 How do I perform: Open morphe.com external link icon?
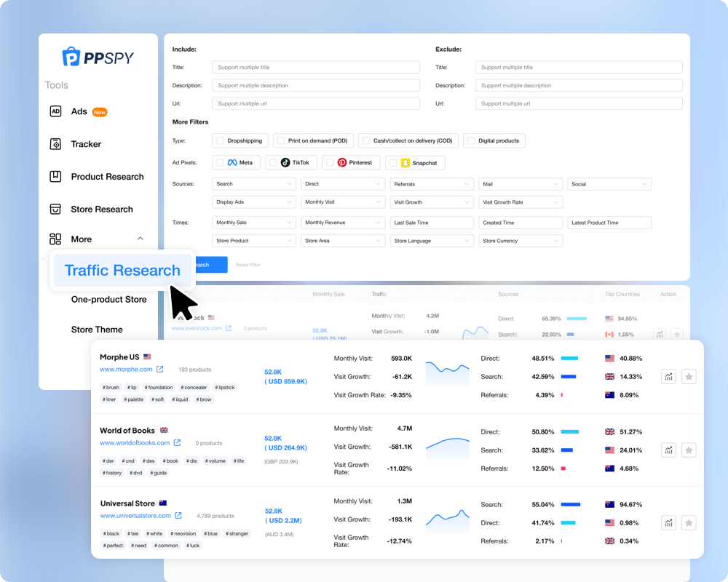tap(159, 369)
